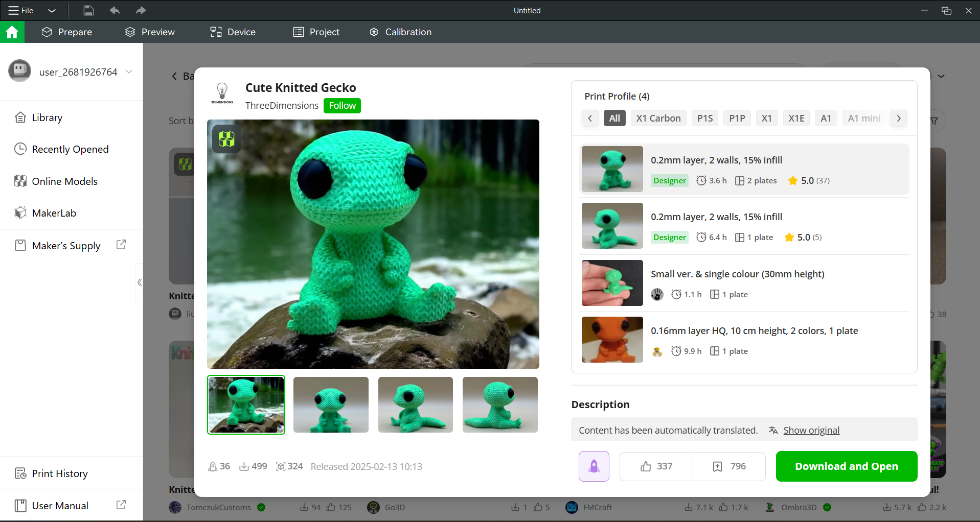Click the Show original link
Viewport: 980px width, 522px height.
tap(811, 431)
